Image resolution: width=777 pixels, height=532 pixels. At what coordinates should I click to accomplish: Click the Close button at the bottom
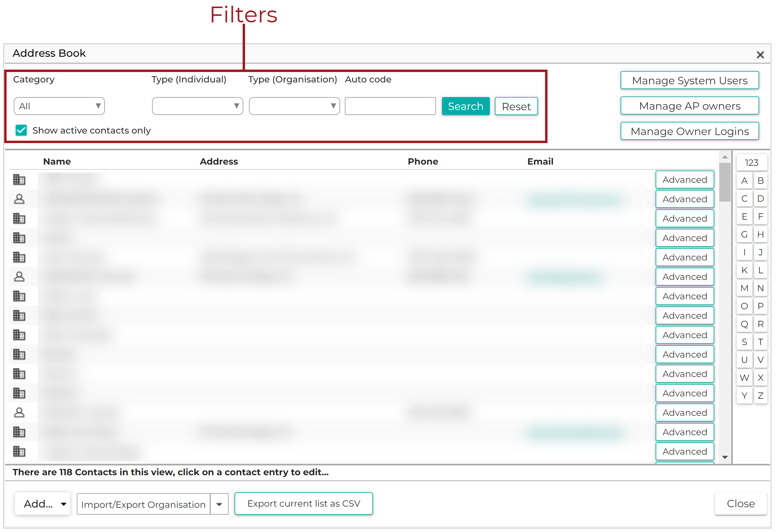(x=741, y=504)
